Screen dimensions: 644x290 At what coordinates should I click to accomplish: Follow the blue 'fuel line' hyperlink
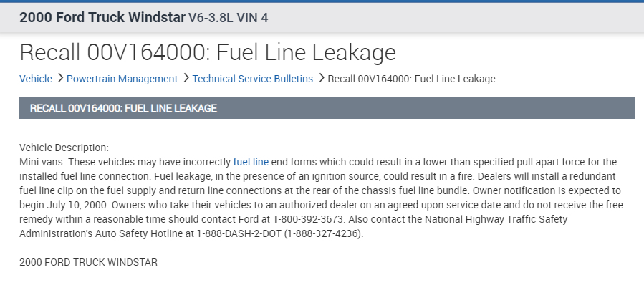tap(251, 163)
